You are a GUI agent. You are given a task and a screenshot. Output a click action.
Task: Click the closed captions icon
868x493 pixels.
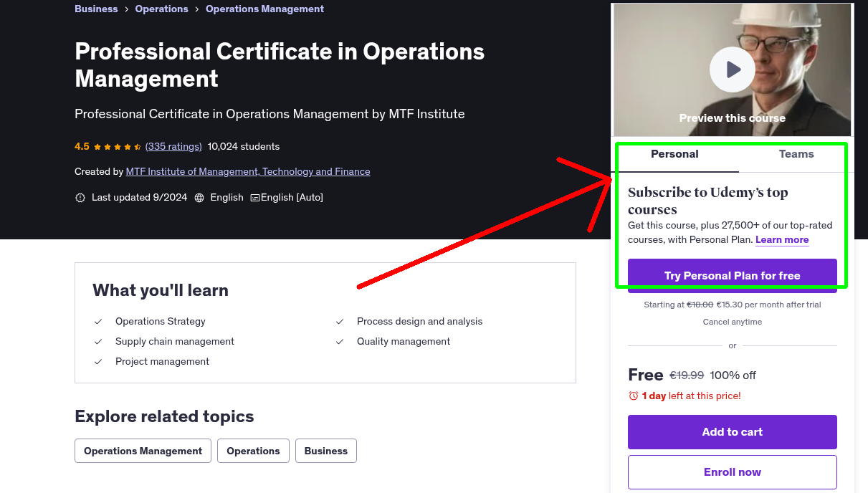[x=255, y=198]
